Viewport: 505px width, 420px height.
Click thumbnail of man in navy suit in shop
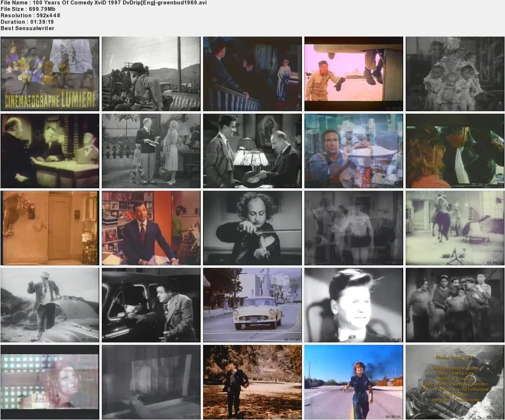151,228
